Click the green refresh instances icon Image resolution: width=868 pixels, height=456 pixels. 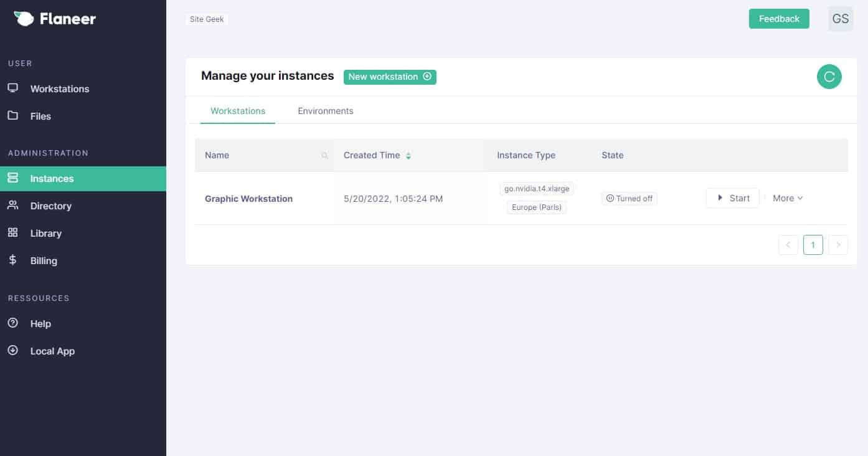[x=829, y=77]
